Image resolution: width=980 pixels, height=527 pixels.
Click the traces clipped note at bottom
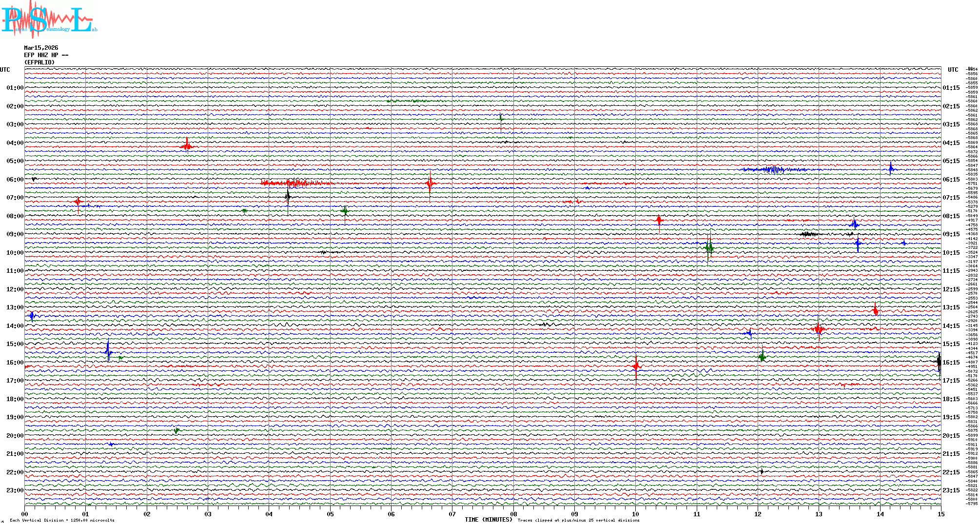click(x=578, y=520)
